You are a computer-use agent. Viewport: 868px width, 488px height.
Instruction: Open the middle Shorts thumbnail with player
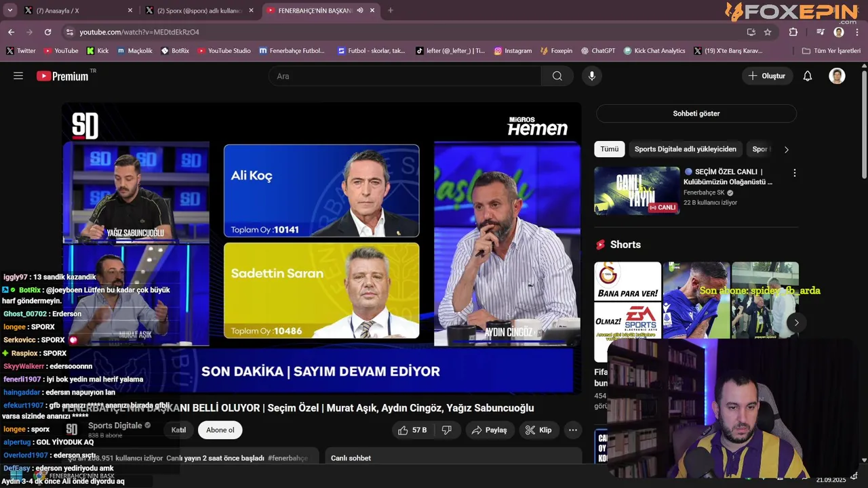click(696, 300)
